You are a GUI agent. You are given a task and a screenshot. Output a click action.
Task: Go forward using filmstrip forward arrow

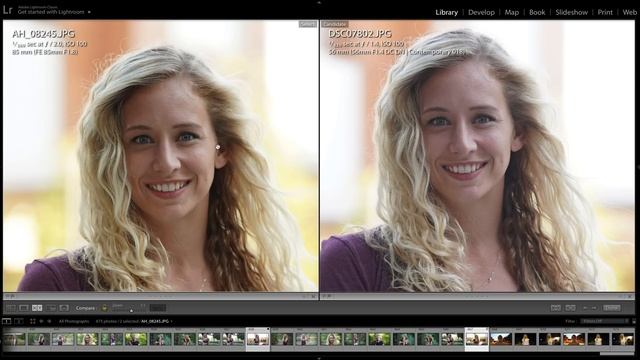49,321
